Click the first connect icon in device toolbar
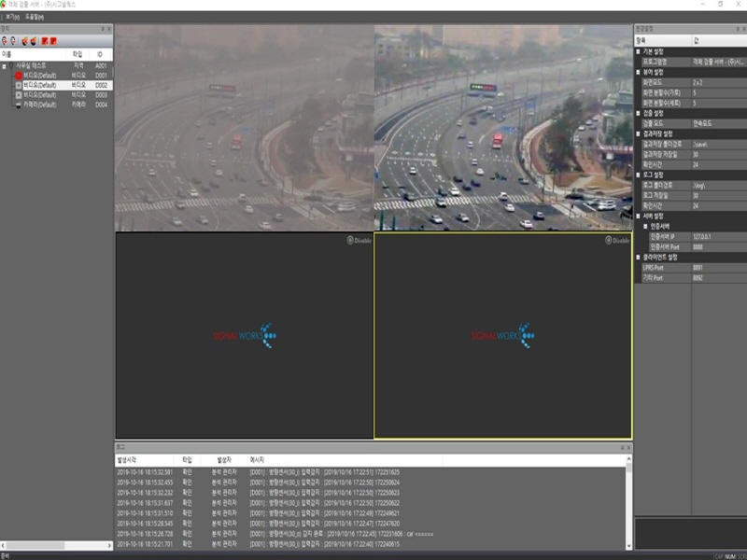747x560 pixels. [5, 41]
